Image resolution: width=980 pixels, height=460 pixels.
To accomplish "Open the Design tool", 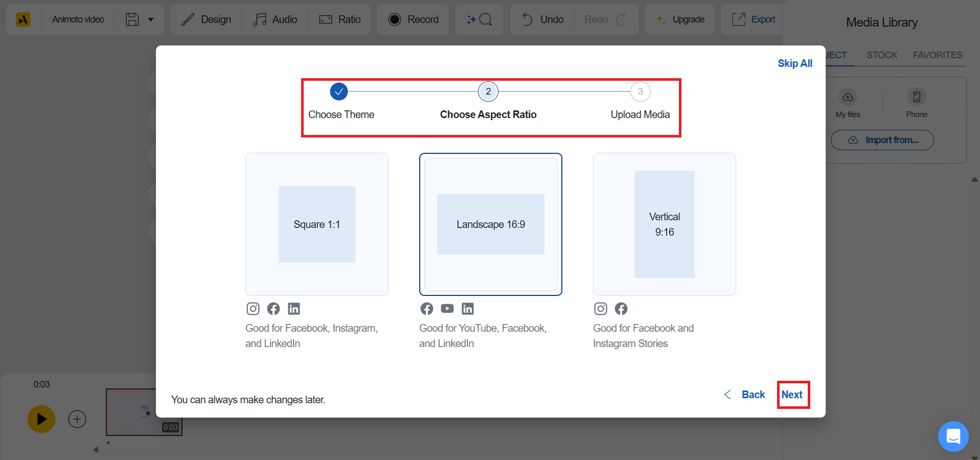I will pyautogui.click(x=207, y=19).
